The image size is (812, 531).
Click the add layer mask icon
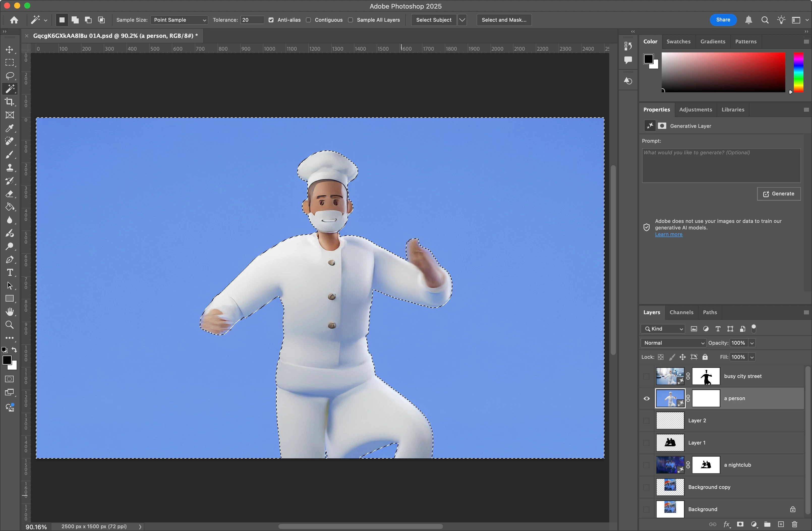740,524
